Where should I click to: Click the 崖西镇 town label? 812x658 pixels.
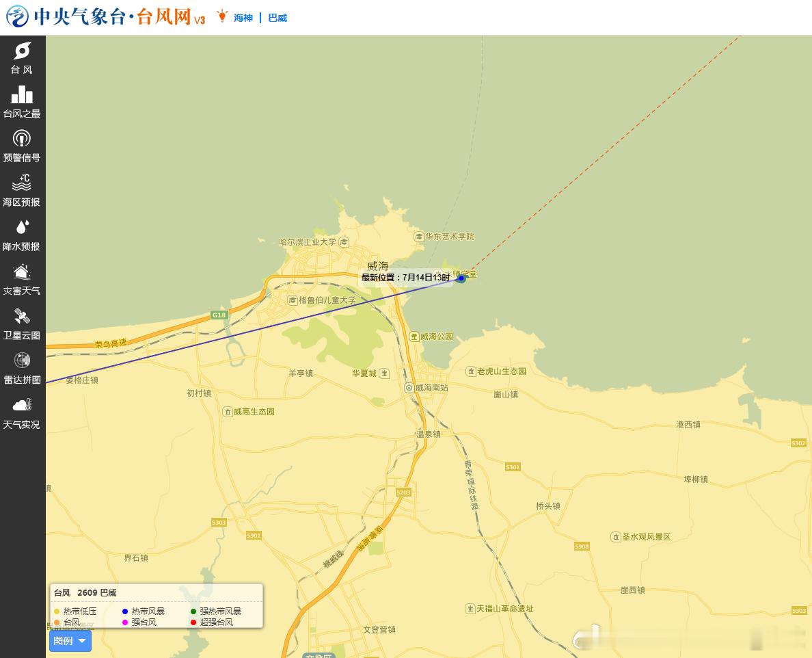tap(633, 590)
